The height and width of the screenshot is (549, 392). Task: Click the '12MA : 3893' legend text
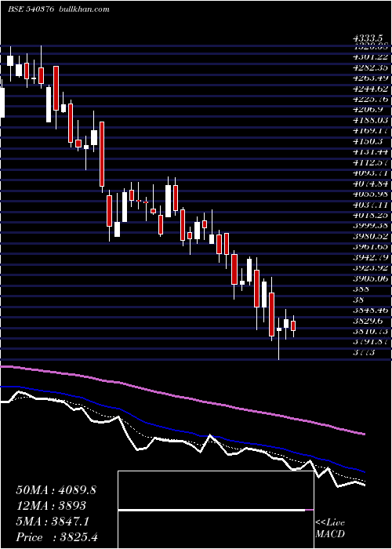(51, 506)
